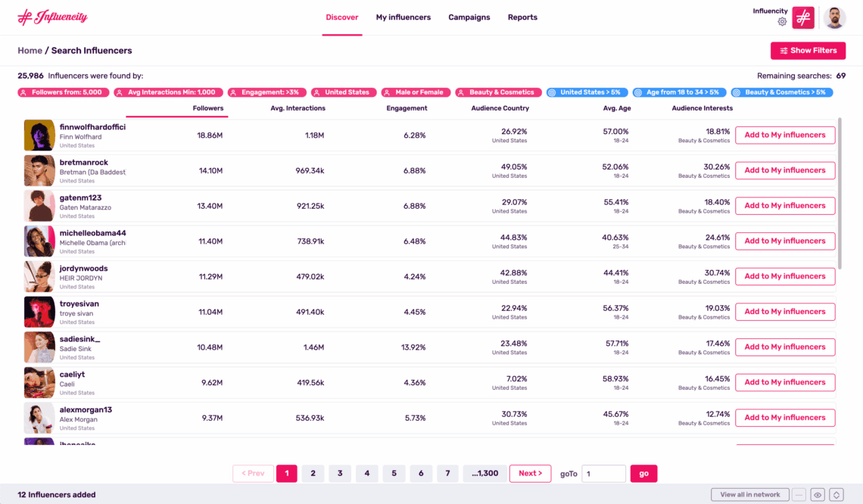
Task: Open Show Filters panel
Action: click(x=808, y=50)
